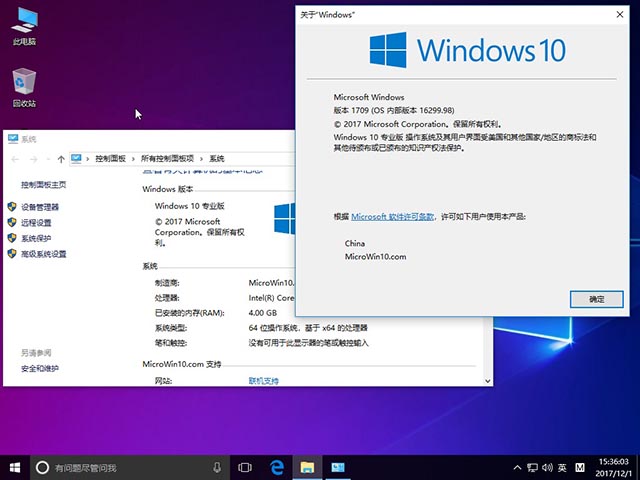The height and width of the screenshot is (480, 640).
Task: Click Back arrow in System window
Action: tap(15, 159)
